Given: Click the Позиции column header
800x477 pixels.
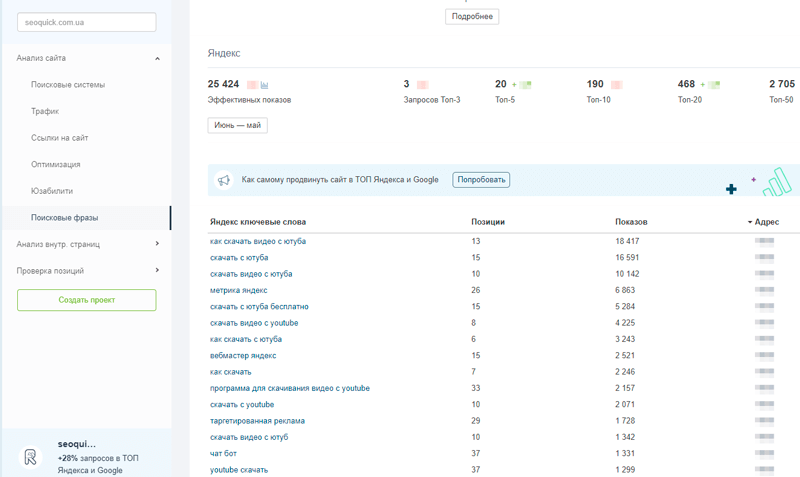Looking at the screenshot, I should (x=488, y=222).
